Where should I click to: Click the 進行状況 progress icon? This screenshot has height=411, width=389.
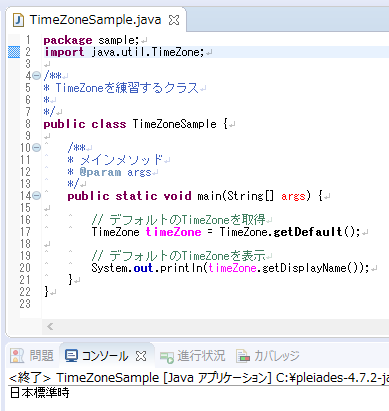pos(167,357)
